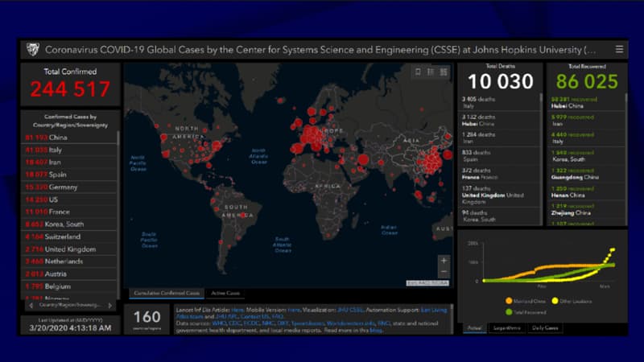The image size is (644, 362).
Task: Click Italy row in deaths list
Action: coord(498,102)
